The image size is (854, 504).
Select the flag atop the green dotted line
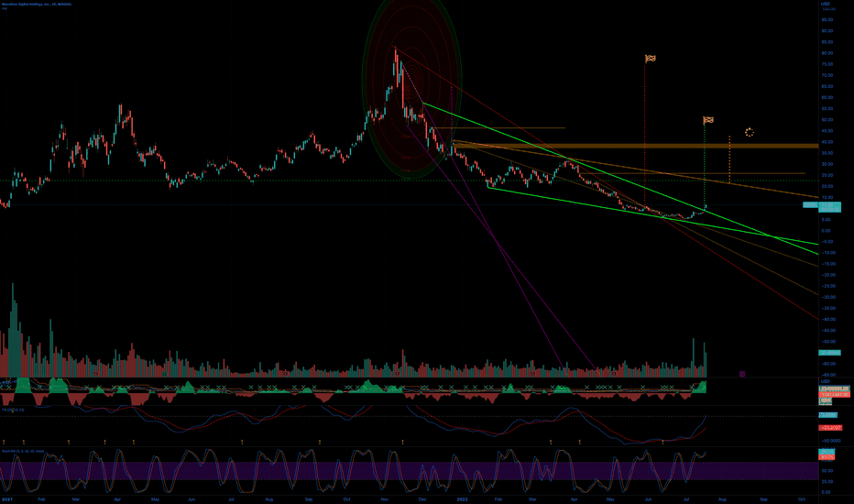(x=708, y=120)
